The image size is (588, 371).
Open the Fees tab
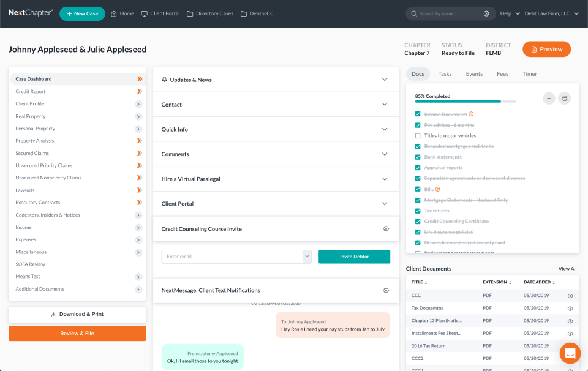502,73
